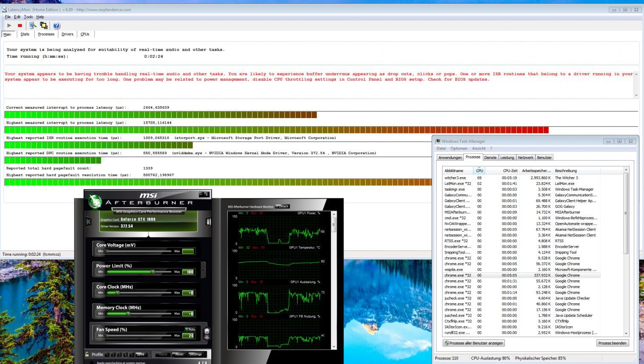Switch to the CPUs tab
The height and width of the screenshot is (364, 644).
(x=85, y=34)
